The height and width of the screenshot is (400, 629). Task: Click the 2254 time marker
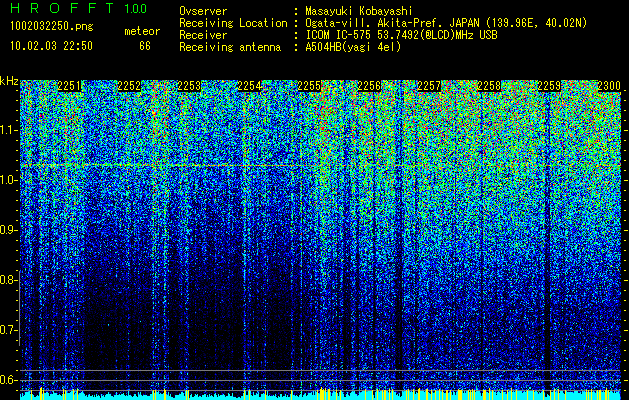coord(250,86)
